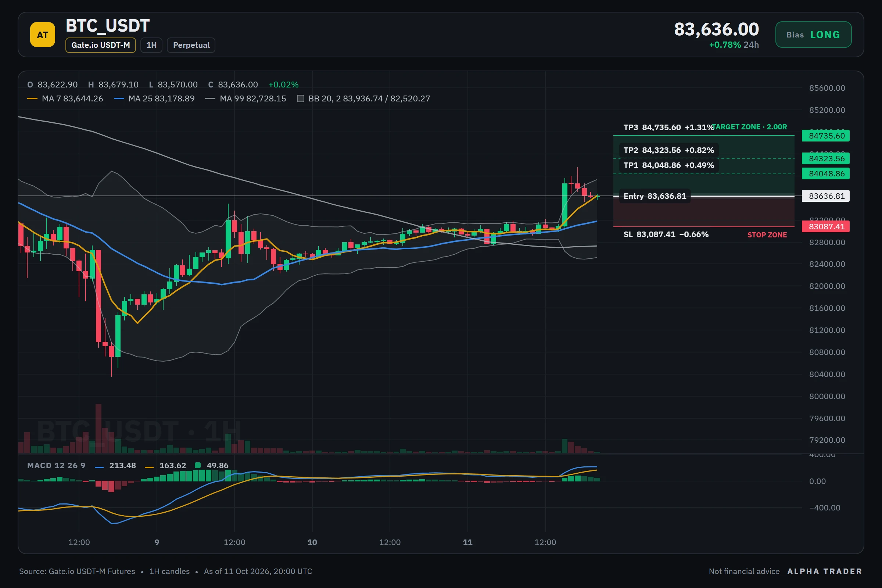Click the −400.00 MACD axis label
Image resolution: width=882 pixels, height=588 pixels.
[x=825, y=508]
